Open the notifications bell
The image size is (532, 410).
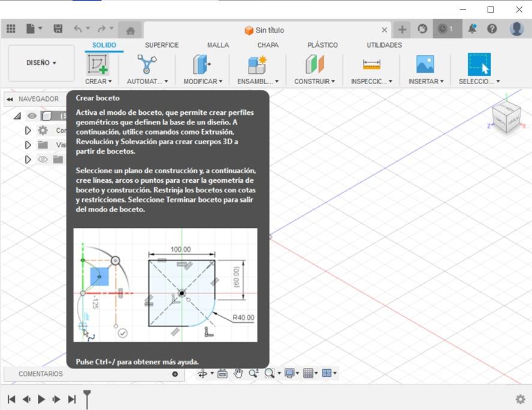pos(472,29)
